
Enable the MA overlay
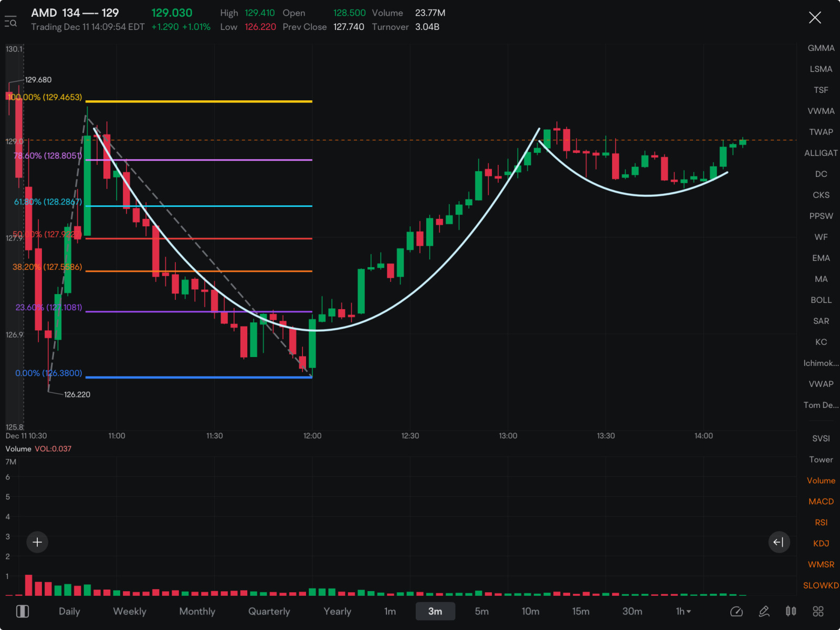[821, 279]
